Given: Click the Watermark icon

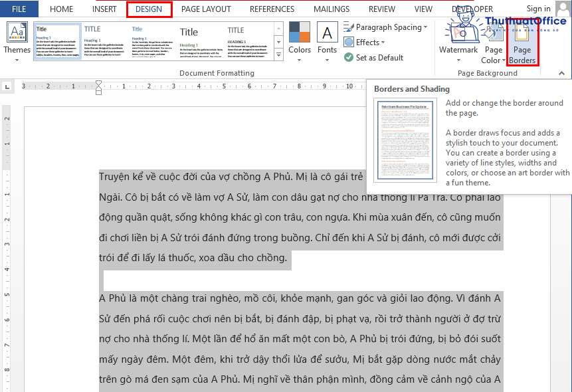Looking at the screenshot, I should [x=458, y=32].
